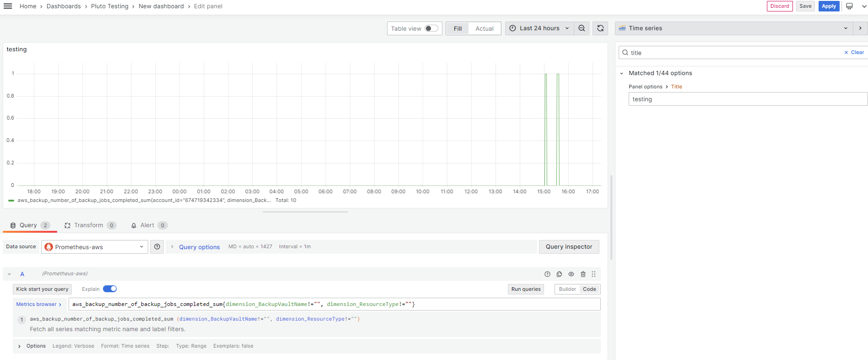The image size is (868, 360).
Task: Click the Save button
Action: (805, 6)
